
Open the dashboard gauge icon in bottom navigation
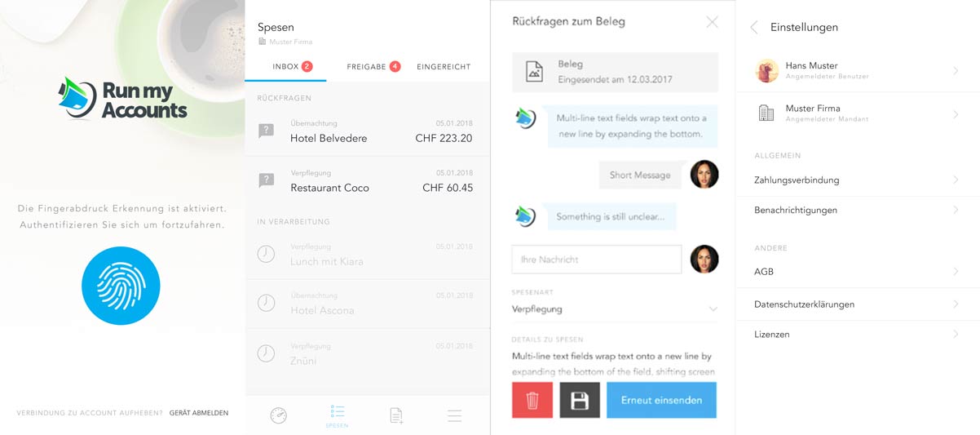(x=278, y=415)
